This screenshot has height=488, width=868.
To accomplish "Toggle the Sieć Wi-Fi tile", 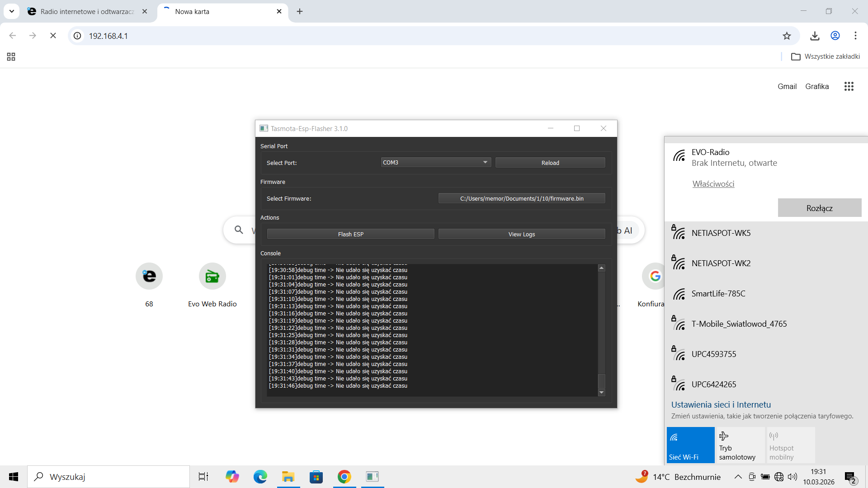I will [690, 445].
